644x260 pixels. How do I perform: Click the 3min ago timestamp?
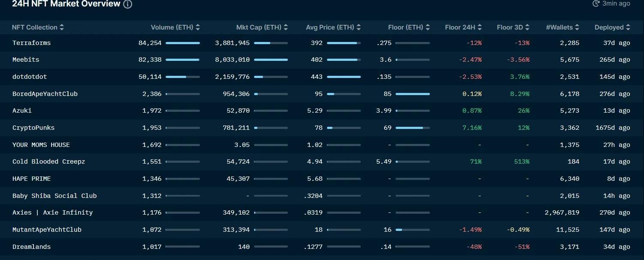616,3
